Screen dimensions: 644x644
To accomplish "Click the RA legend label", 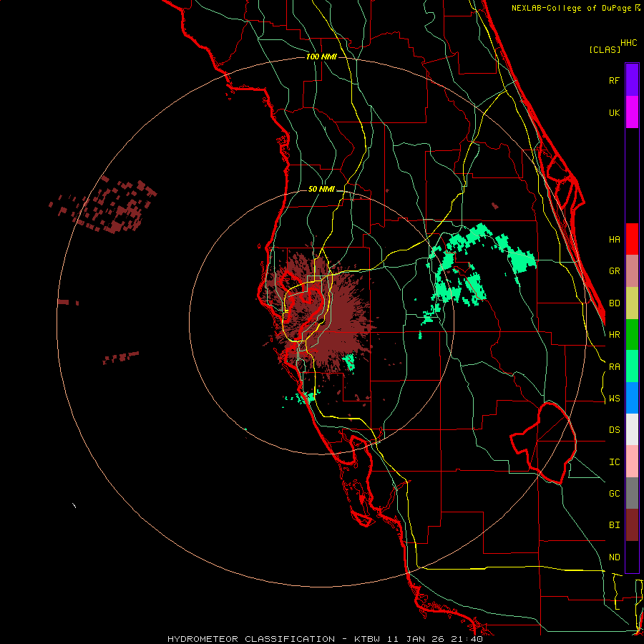I will click(x=614, y=367).
